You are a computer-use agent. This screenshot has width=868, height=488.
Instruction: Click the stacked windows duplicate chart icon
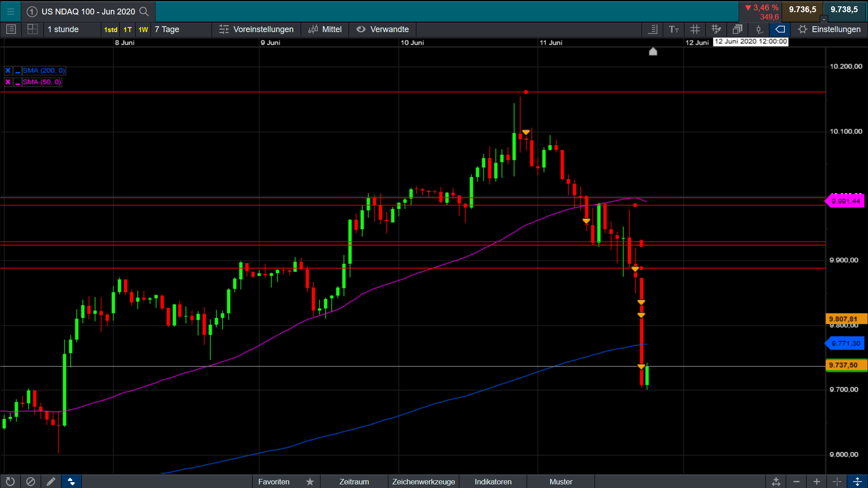(737, 29)
